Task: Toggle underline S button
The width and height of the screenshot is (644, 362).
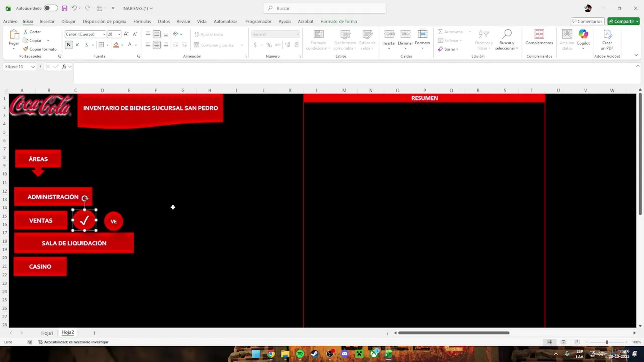Action: coord(86,45)
